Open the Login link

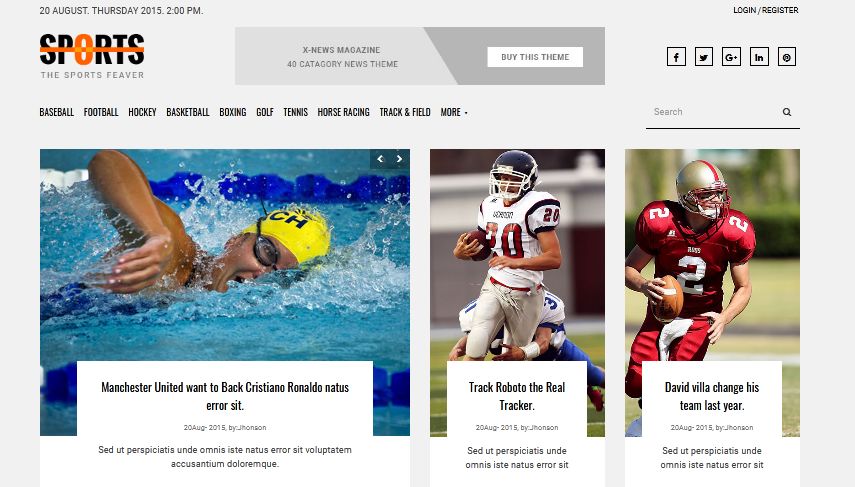(x=744, y=10)
